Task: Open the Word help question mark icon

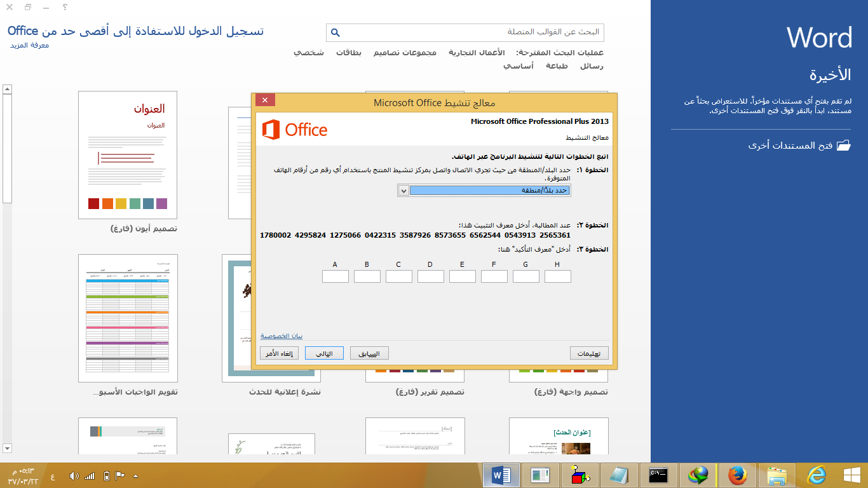Action: (x=65, y=7)
